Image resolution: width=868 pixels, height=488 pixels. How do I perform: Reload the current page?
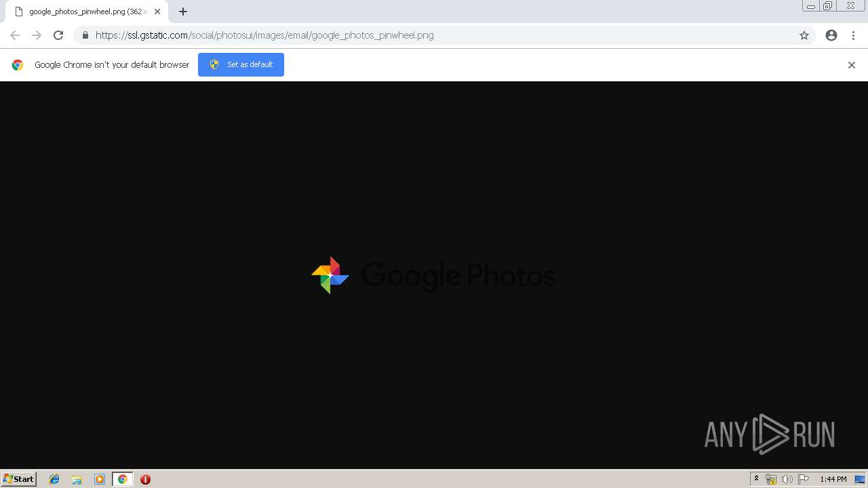click(58, 35)
